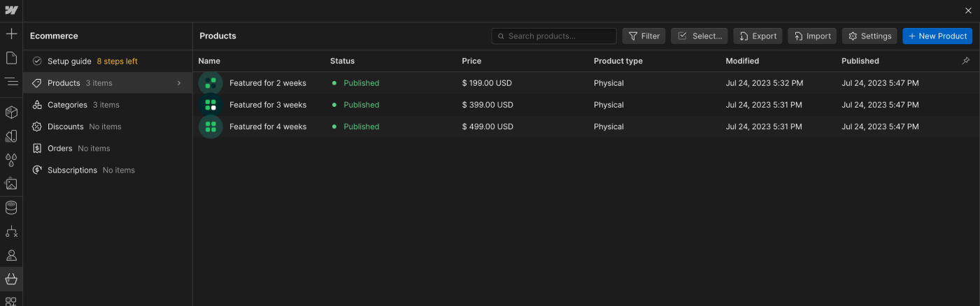
Task: Open the Filter button
Action: click(644, 36)
